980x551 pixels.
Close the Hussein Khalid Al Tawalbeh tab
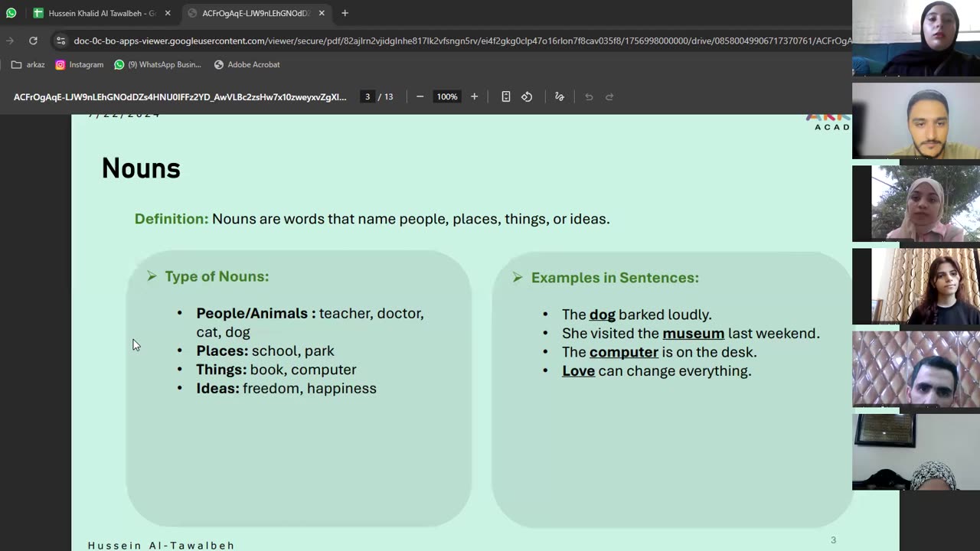pyautogui.click(x=168, y=13)
